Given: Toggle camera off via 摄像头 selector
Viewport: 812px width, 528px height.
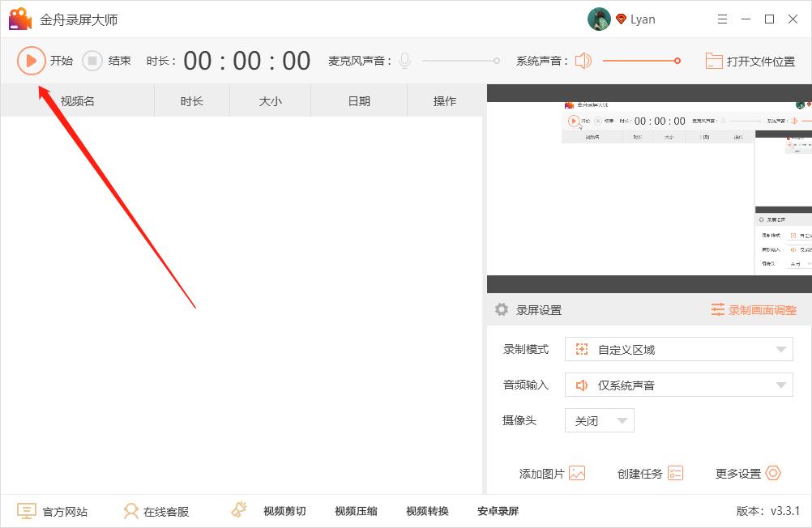Looking at the screenshot, I should (598, 420).
